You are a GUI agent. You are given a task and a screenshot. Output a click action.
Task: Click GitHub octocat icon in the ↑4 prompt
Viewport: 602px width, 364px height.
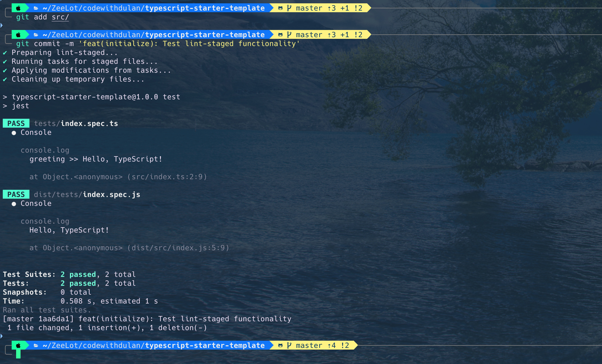tap(280, 345)
